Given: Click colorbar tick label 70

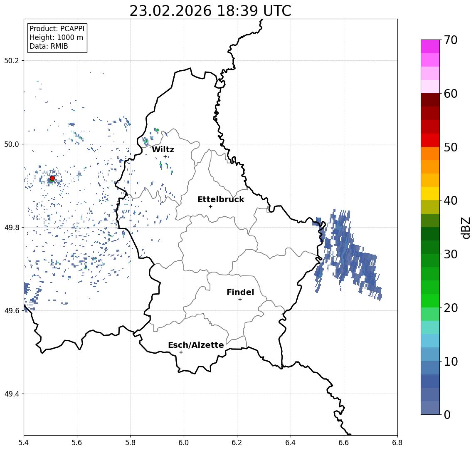Looking at the screenshot, I should coord(451,40).
